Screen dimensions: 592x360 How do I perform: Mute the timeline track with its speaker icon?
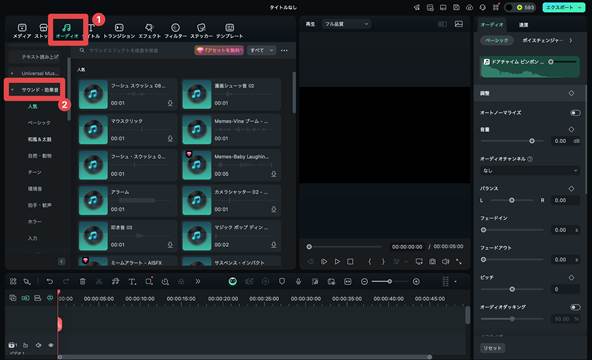(38, 345)
